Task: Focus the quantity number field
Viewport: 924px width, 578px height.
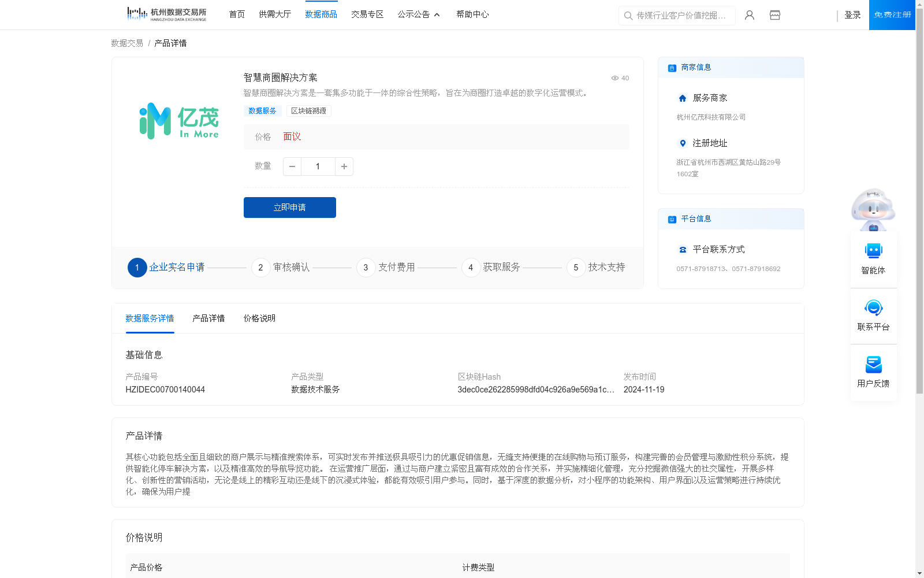Action: click(x=318, y=166)
